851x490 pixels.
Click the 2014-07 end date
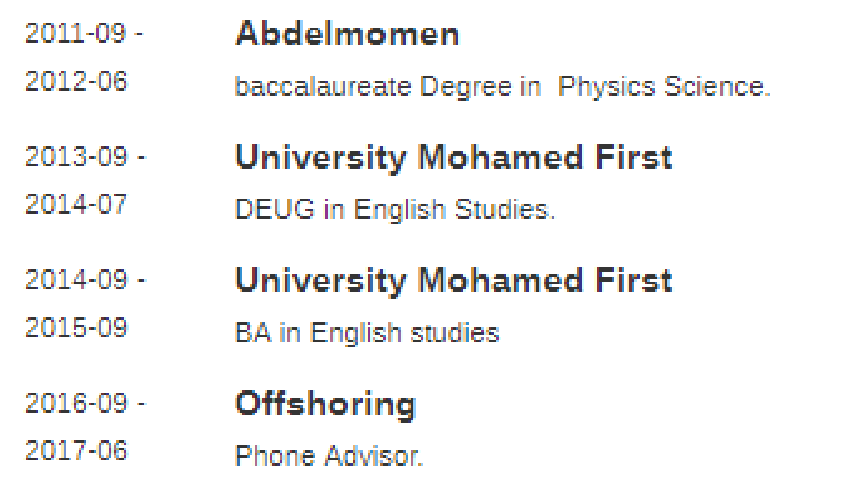[x=76, y=204]
